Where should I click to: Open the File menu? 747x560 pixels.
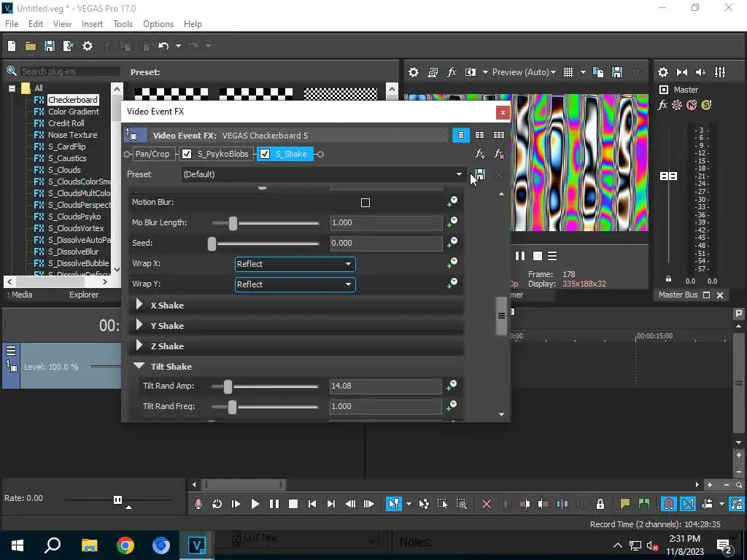(12, 24)
